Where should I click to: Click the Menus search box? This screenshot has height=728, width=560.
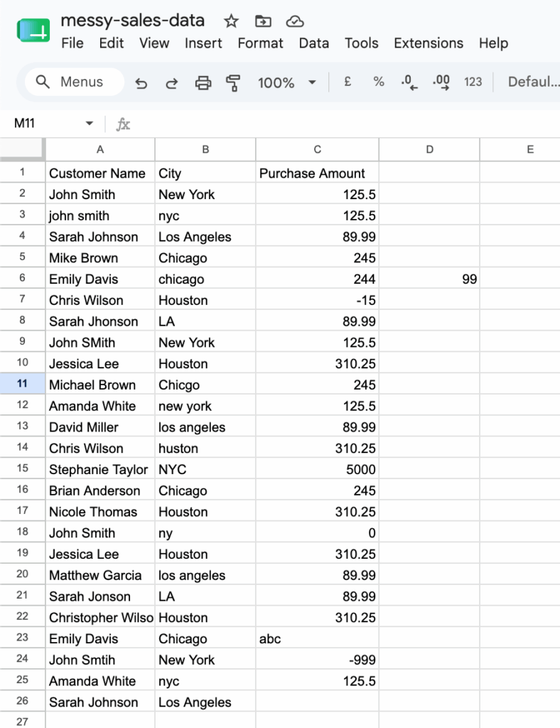[75, 82]
